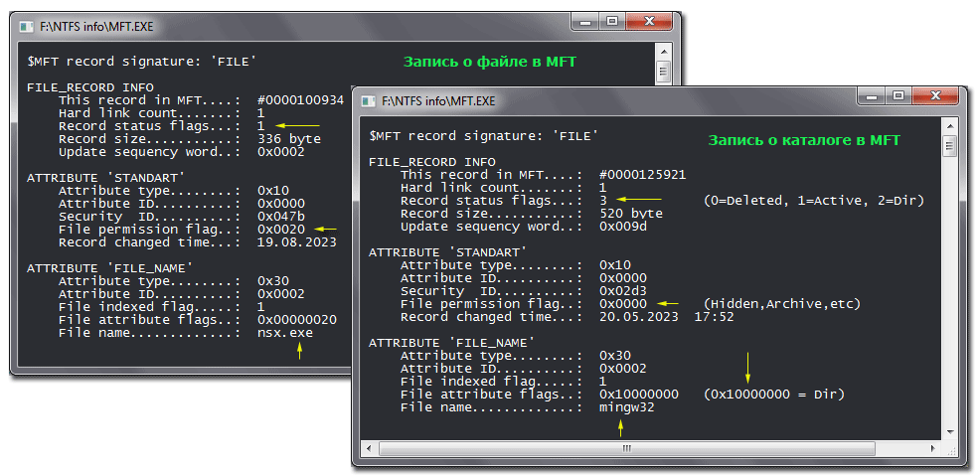980x476 pixels.
Task: Close the back MFT.EXE console window
Action: [x=649, y=21]
